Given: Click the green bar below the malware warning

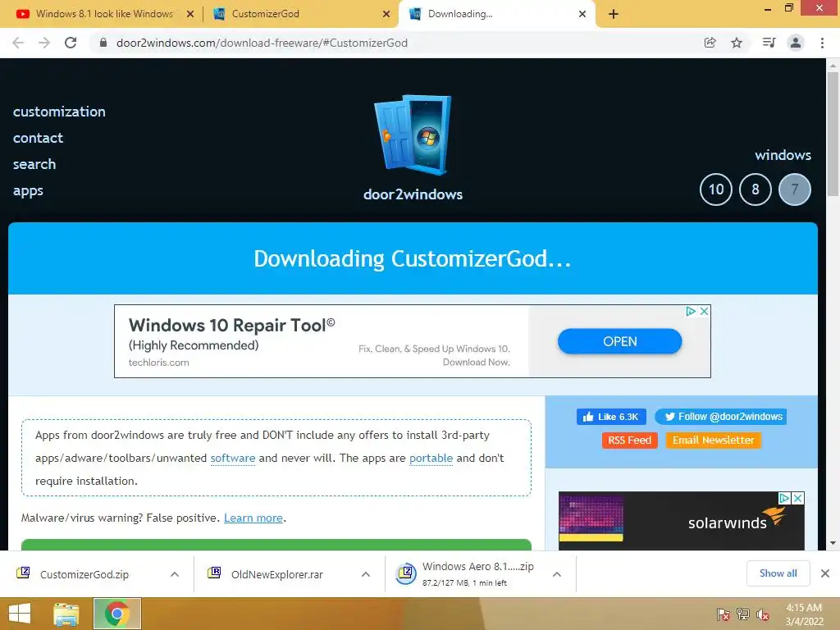Looking at the screenshot, I should [x=276, y=545].
